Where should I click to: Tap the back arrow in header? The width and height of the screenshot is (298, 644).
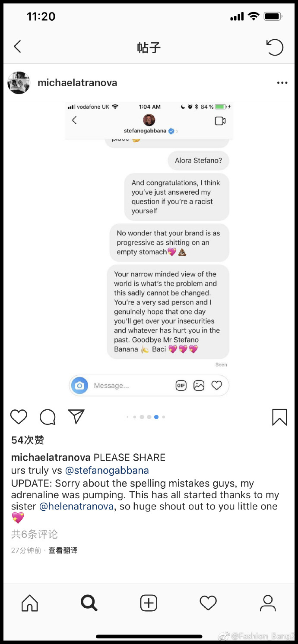(x=17, y=47)
